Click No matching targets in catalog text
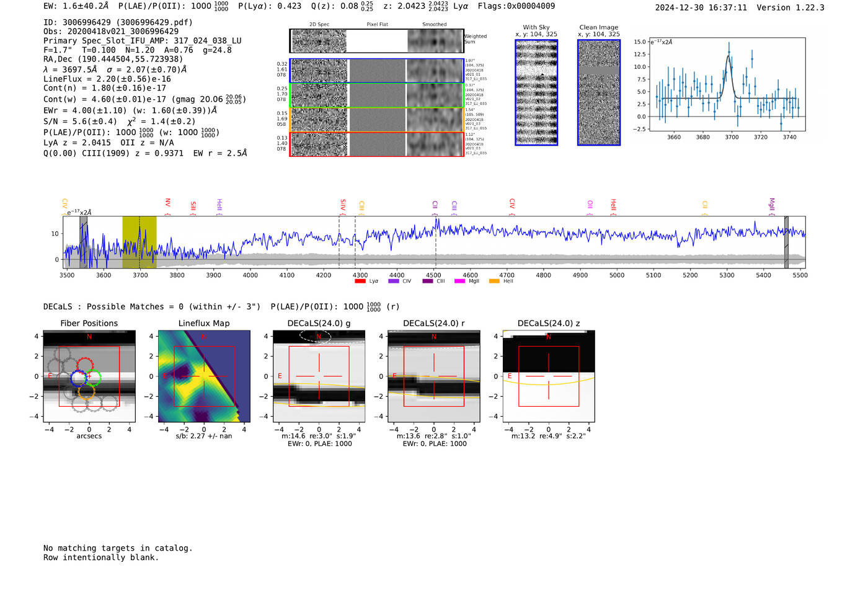 [118, 548]
